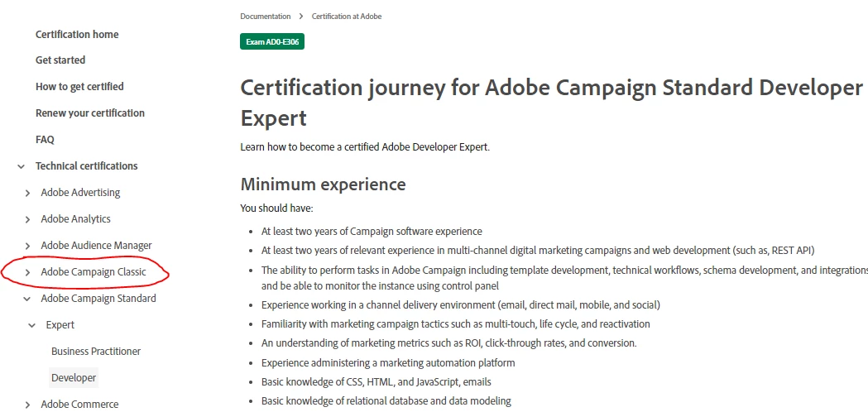The height and width of the screenshot is (412, 868).
Task: Click the Certification journey page title
Action: (551, 103)
